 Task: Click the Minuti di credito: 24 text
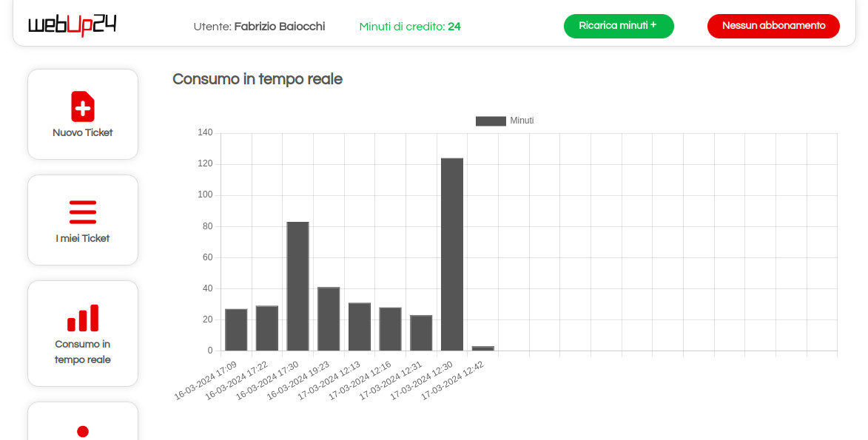[410, 27]
